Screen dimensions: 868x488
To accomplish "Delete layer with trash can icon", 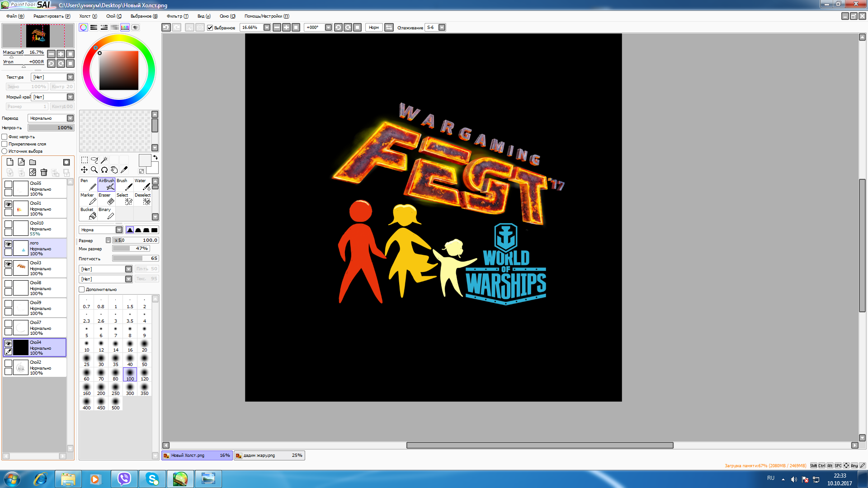I will tap(44, 172).
